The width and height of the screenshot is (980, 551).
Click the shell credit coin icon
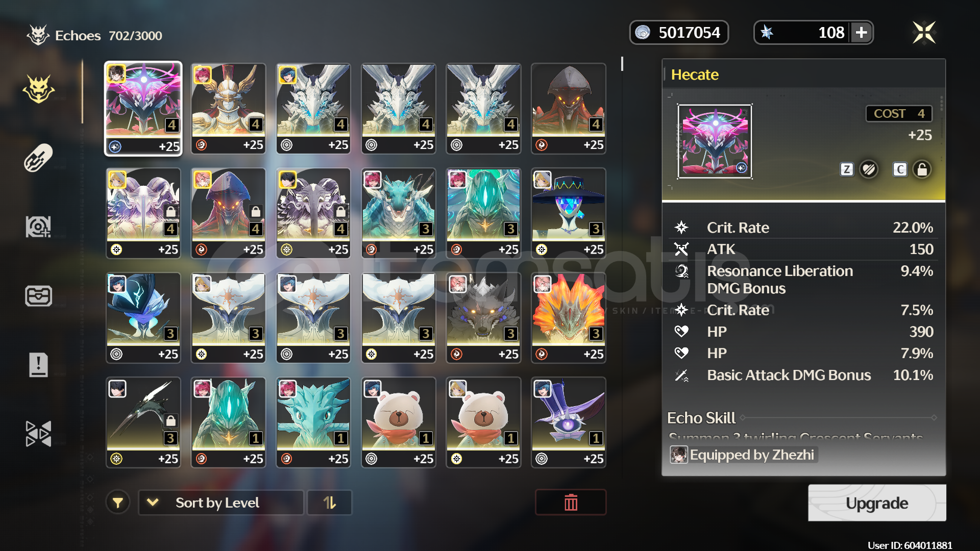(x=643, y=33)
